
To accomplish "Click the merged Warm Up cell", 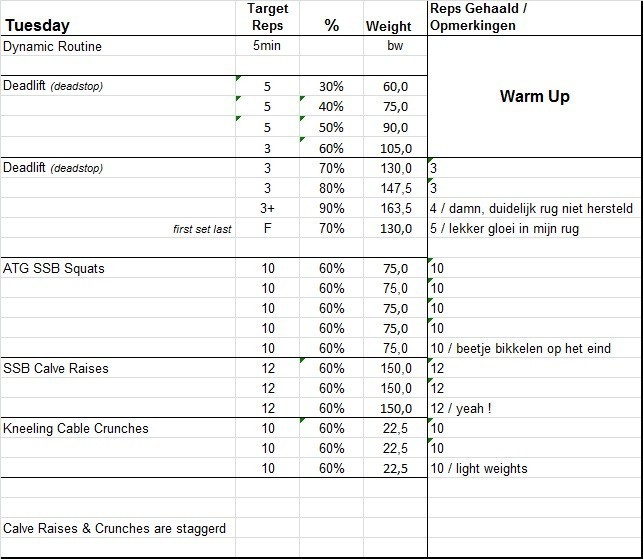I will 534,97.
